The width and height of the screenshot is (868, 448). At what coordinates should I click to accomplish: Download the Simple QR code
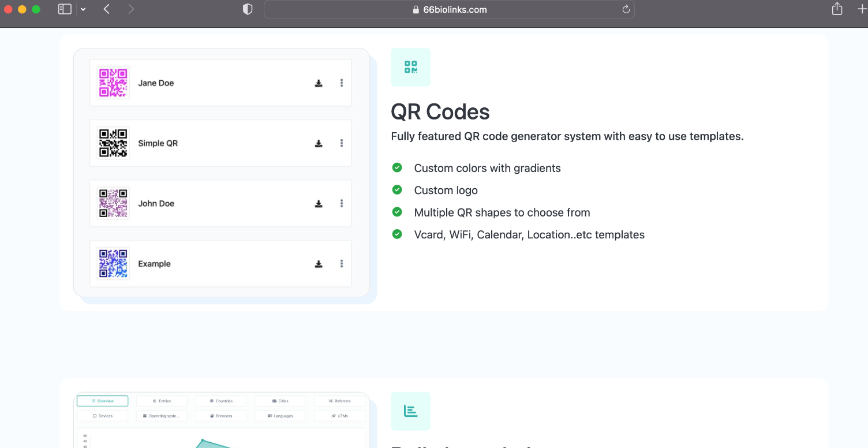pos(319,143)
